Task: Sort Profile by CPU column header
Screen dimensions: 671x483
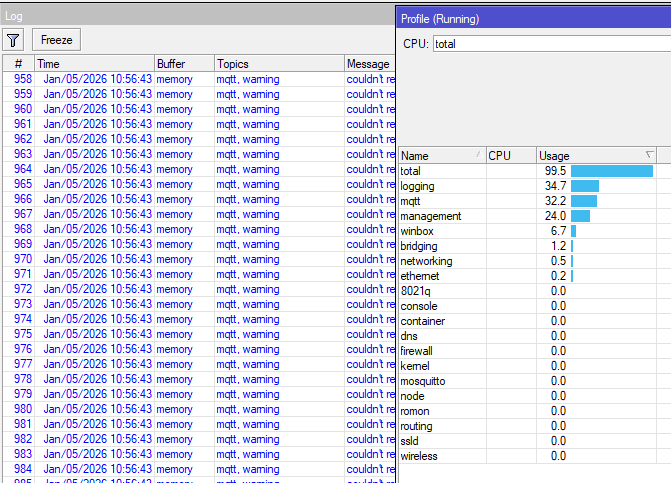Action: [511, 156]
